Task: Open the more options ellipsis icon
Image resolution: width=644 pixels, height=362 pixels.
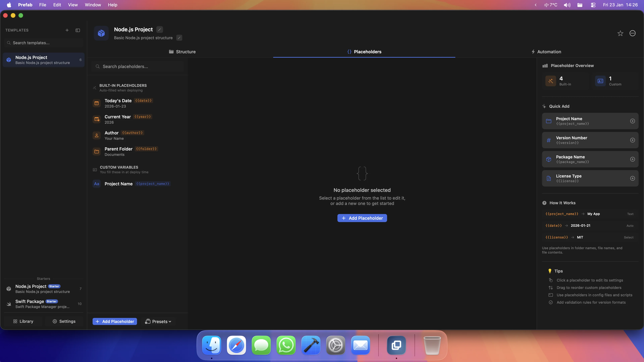Action: tap(632, 33)
